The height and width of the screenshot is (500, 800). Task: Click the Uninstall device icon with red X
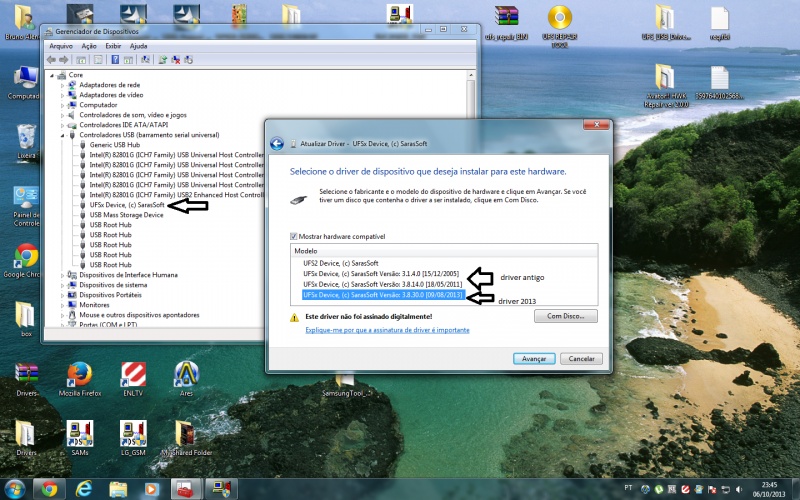176,60
